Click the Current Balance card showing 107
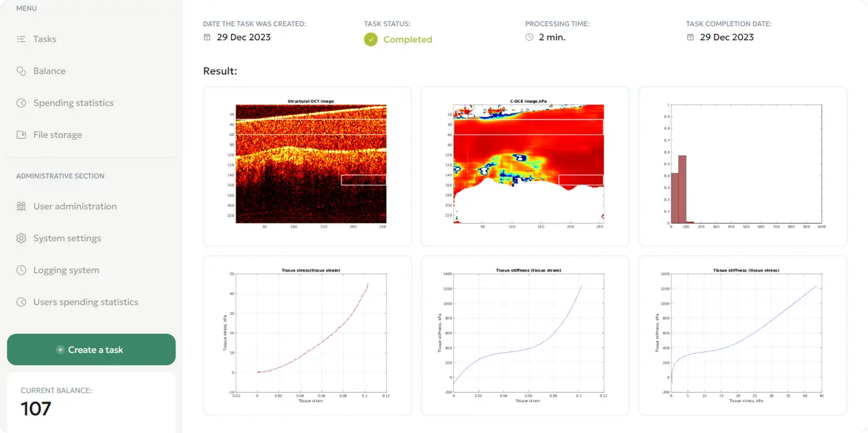868x433 pixels. click(x=91, y=402)
